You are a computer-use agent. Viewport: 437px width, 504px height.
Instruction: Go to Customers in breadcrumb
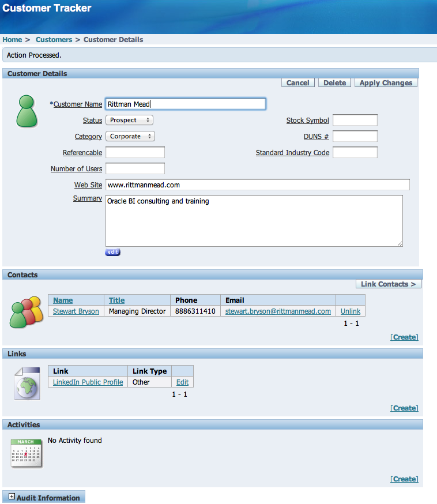point(54,40)
